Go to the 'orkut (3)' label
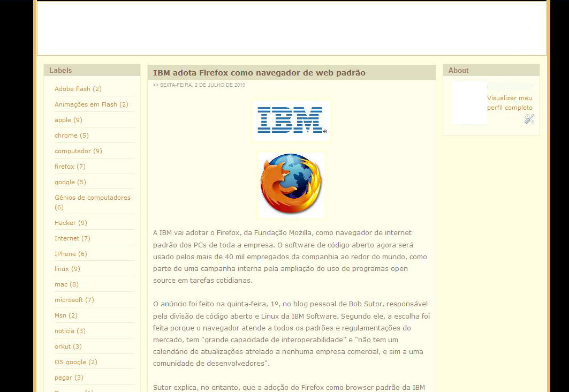 (x=68, y=346)
